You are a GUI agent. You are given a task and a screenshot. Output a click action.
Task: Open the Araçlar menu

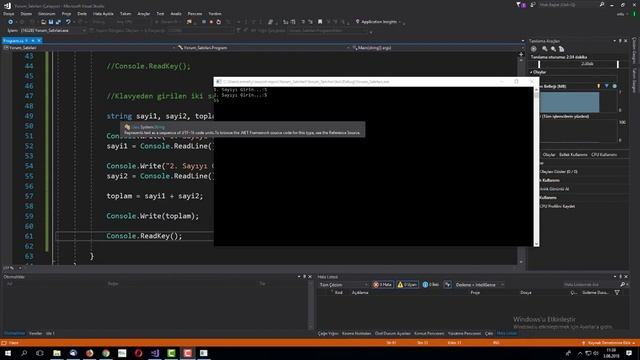click(x=144, y=13)
